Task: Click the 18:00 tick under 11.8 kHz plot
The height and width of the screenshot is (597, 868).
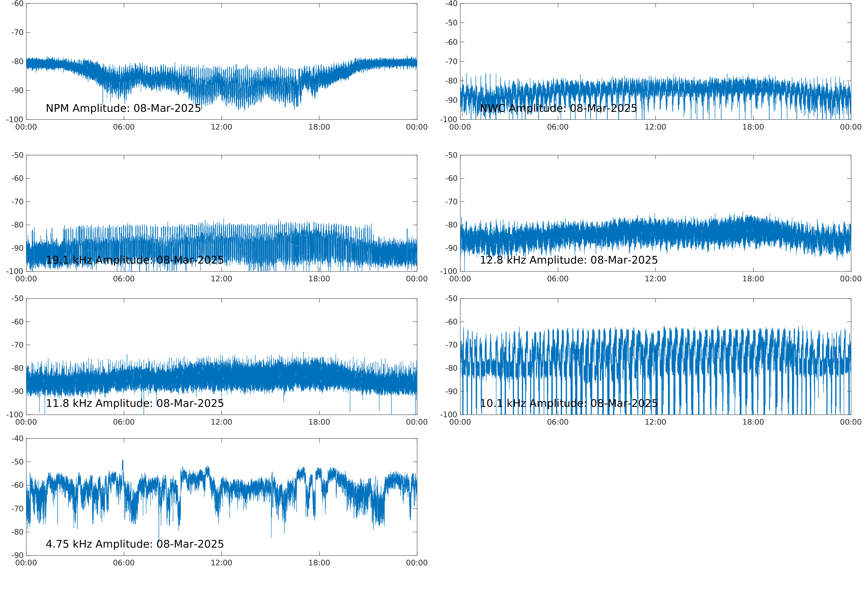Action: click(319, 422)
